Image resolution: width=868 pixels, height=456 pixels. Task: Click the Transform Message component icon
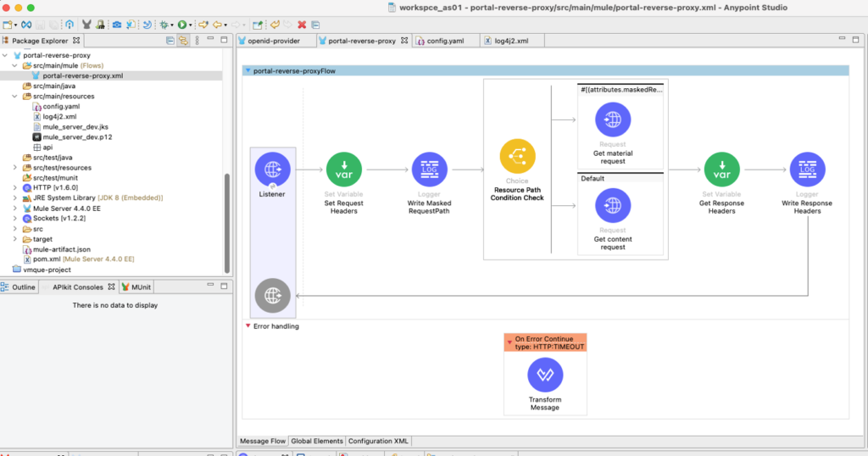click(544, 375)
